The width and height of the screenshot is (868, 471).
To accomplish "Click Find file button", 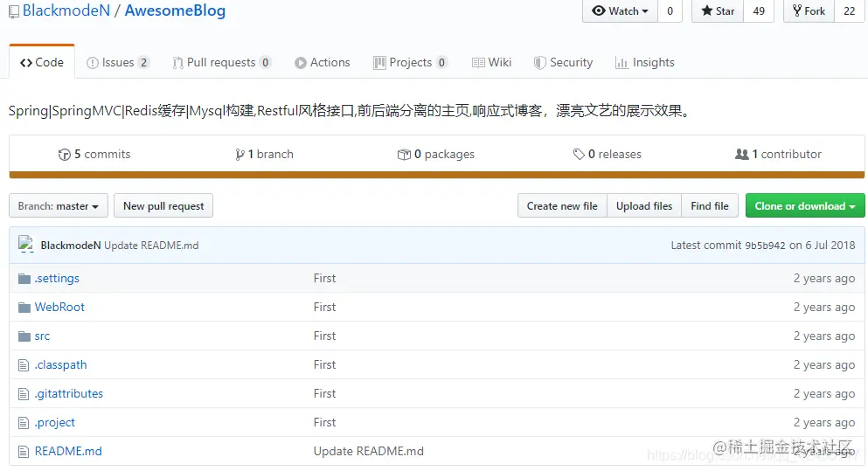I will [710, 206].
